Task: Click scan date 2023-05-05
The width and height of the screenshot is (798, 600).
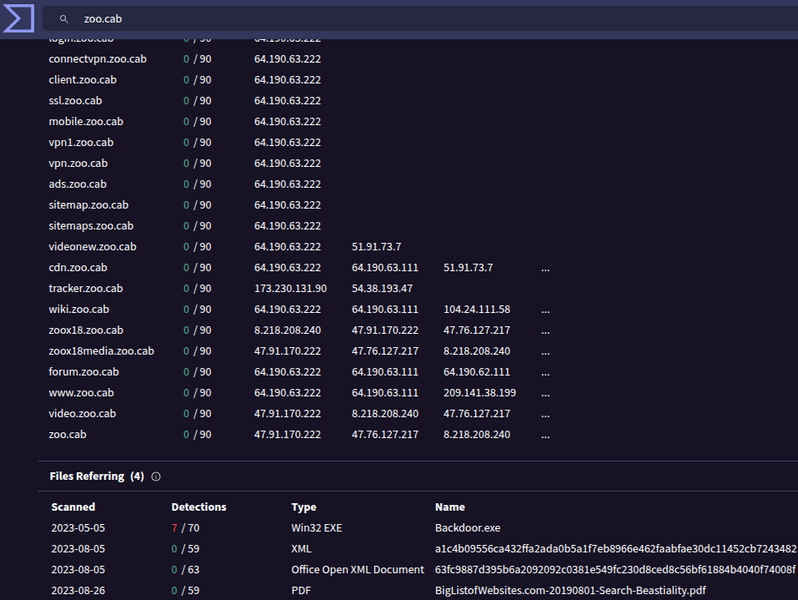Action: coord(78,528)
